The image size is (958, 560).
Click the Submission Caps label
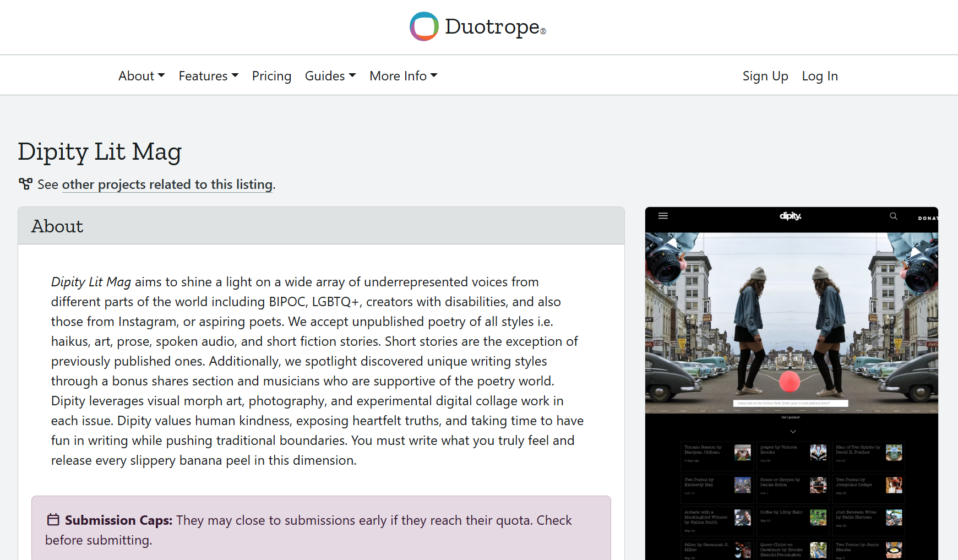(x=119, y=520)
